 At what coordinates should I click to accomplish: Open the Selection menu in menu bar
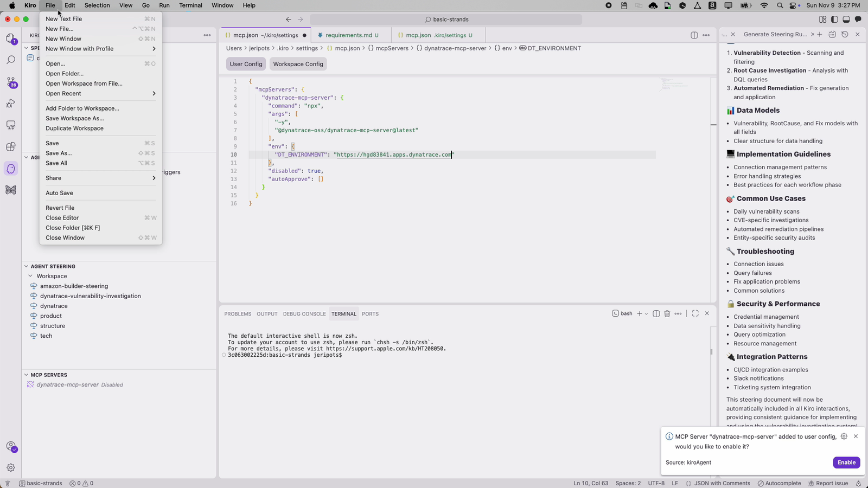click(97, 5)
